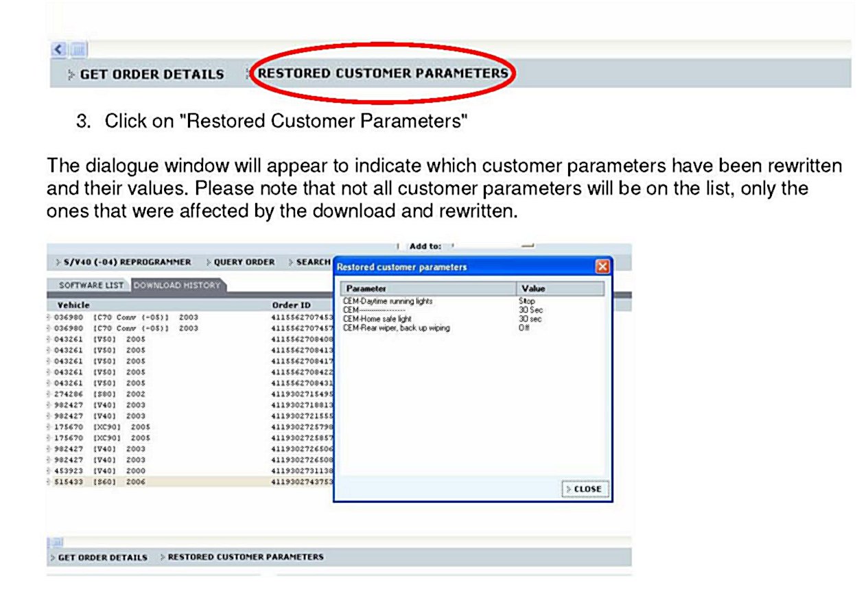Expand the highlighted 515433 [S60] 2006 row
This screenshot has width=868, height=596.
pyautogui.click(x=49, y=482)
